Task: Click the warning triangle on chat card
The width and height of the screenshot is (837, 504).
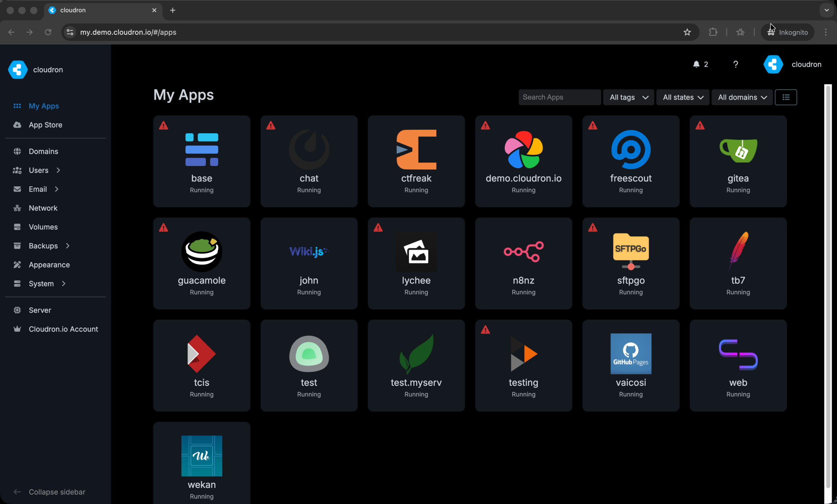Action: point(271,125)
